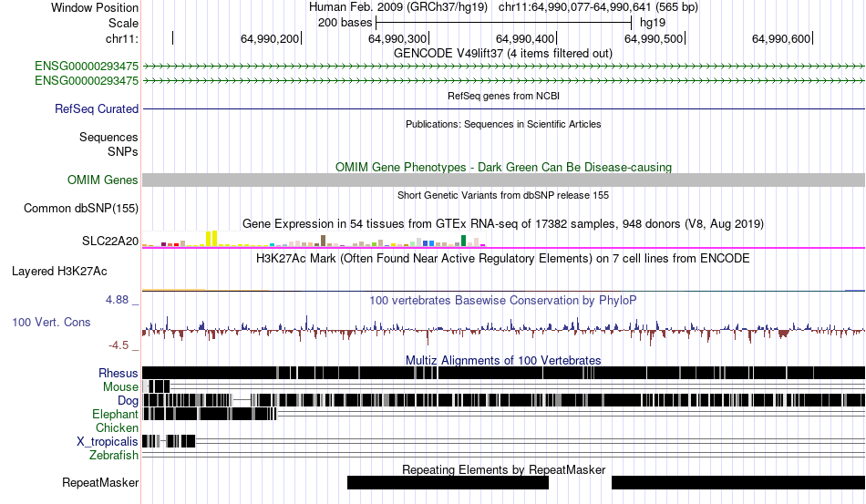Click the gray OMIM Genes bar
The width and height of the screenshot is (866, 504).
pos(503,180)
